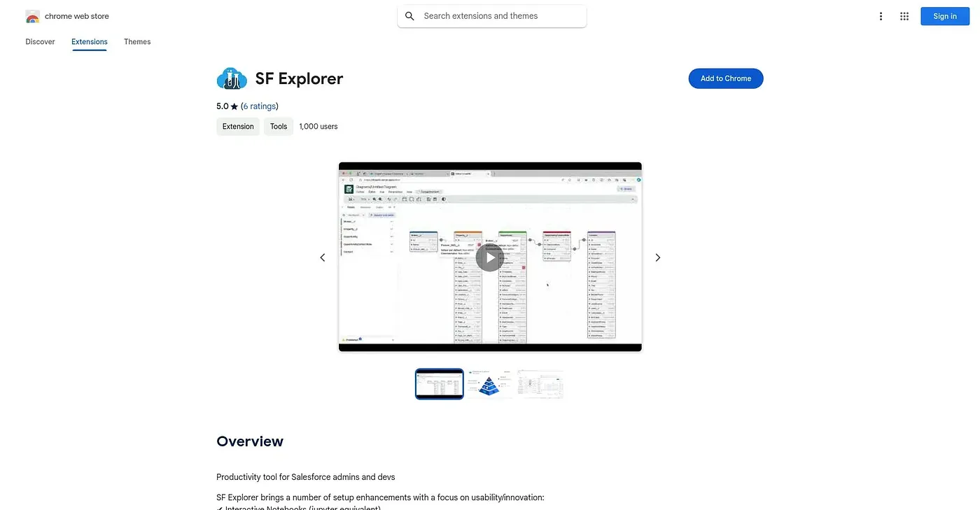The width and height of the screenshot is (980, 510).
Task: Open the Discover tab
Action: click(x=40, y=42)
